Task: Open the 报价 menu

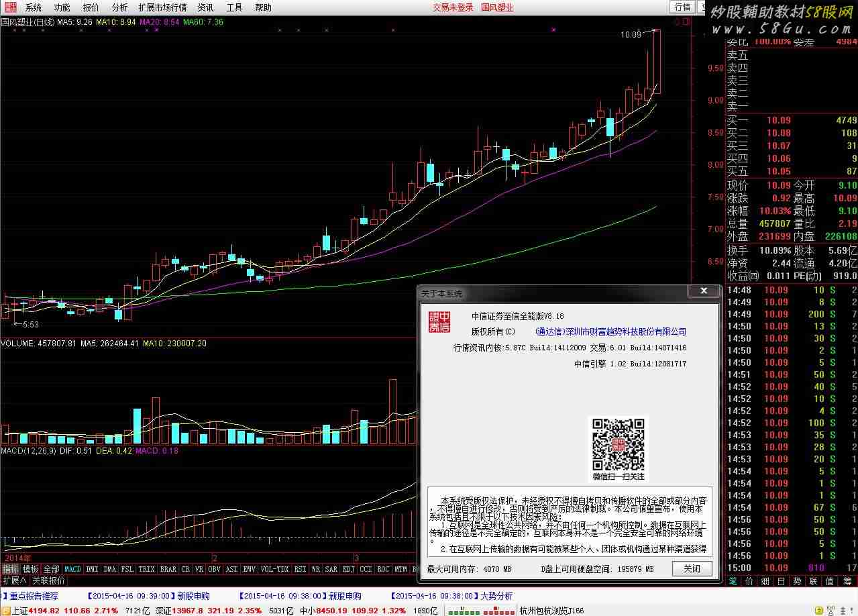Action: [x=91, y=7]
